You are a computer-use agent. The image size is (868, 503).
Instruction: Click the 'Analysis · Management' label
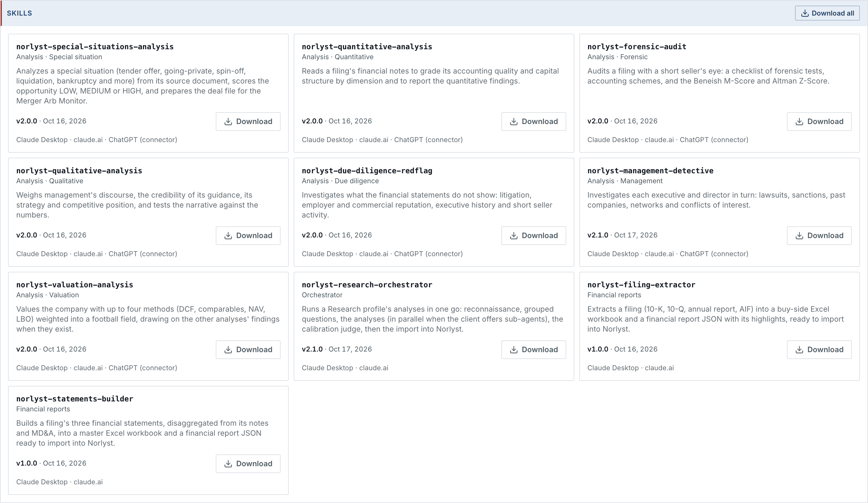(625, 181)
